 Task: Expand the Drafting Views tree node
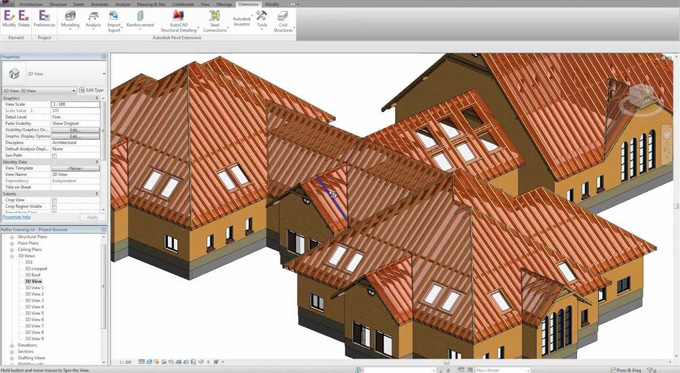point(12,358)
